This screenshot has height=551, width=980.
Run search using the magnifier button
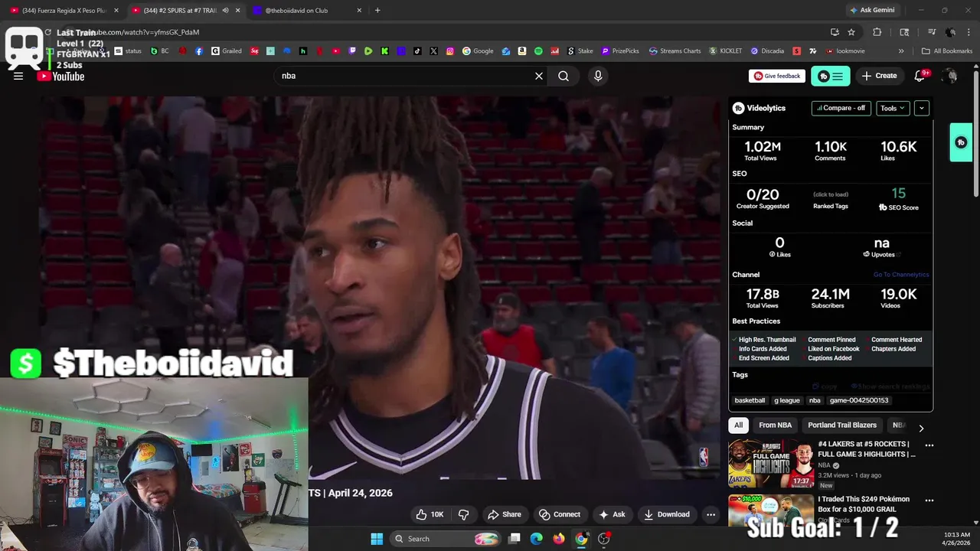point(563,76)
